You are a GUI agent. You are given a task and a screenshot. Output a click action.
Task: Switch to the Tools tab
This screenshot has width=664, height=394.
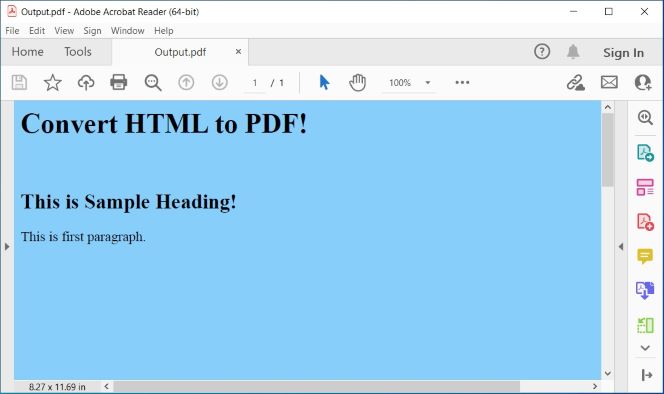click(78, 52)
